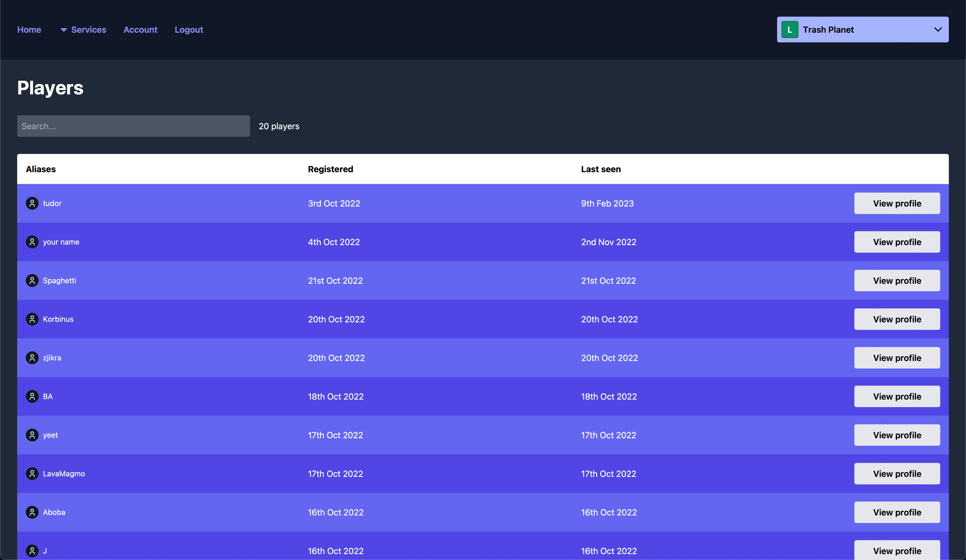Viewport: 966px width, 560px height.
Task: Click the avatar icon next to Spaghetti
Action: click(x=32, y=280)
